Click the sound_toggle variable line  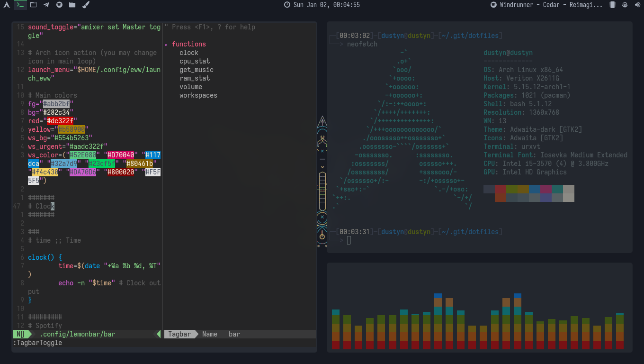94,31
